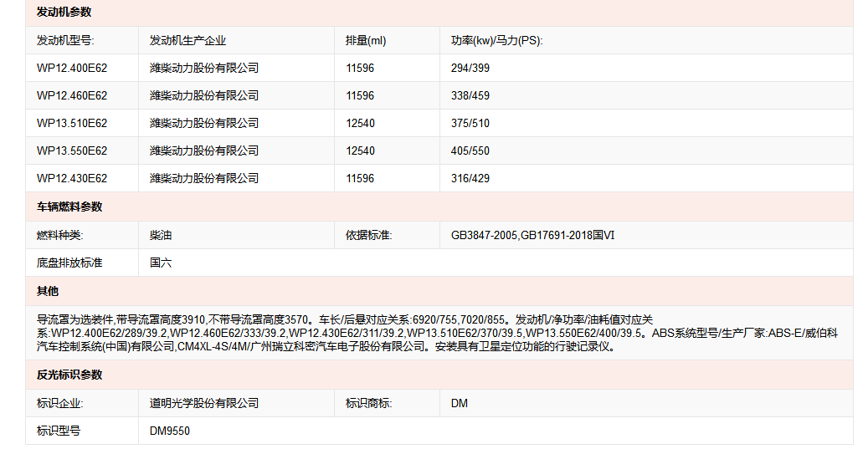This screenshot has width=868, height=449.
Task: Click the 375/510 power value
Action: pos(470,123)
